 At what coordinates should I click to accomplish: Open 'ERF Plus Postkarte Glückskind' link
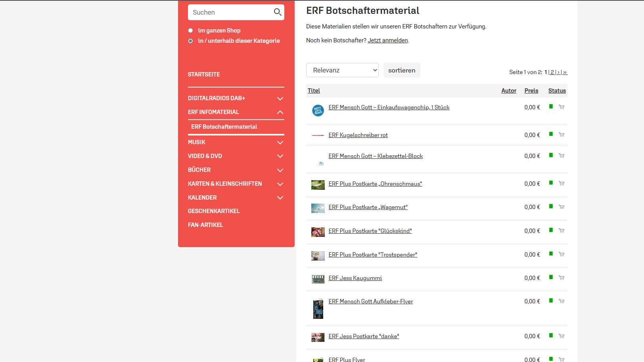tap(370, 231)
